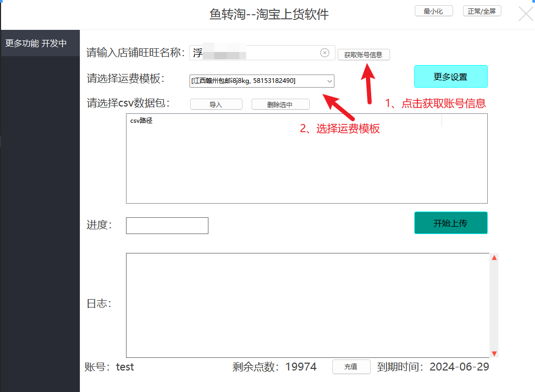Close the 鱼转淘 window

(526, 14)
